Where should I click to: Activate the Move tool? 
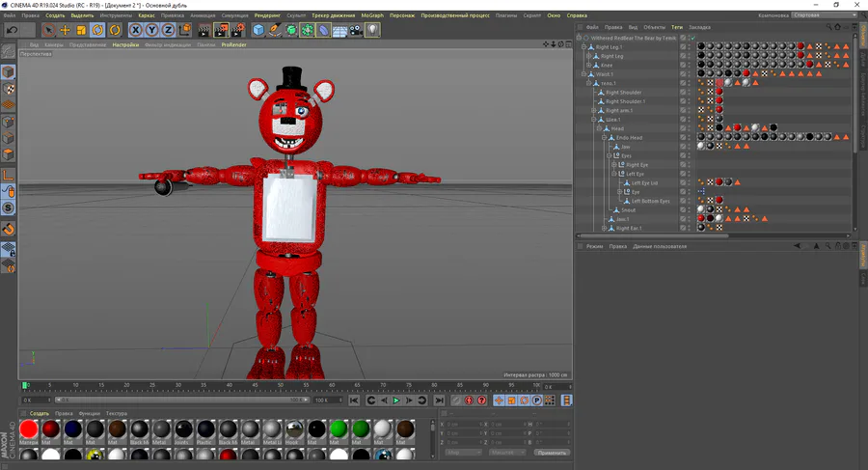[x=66, y=30]
